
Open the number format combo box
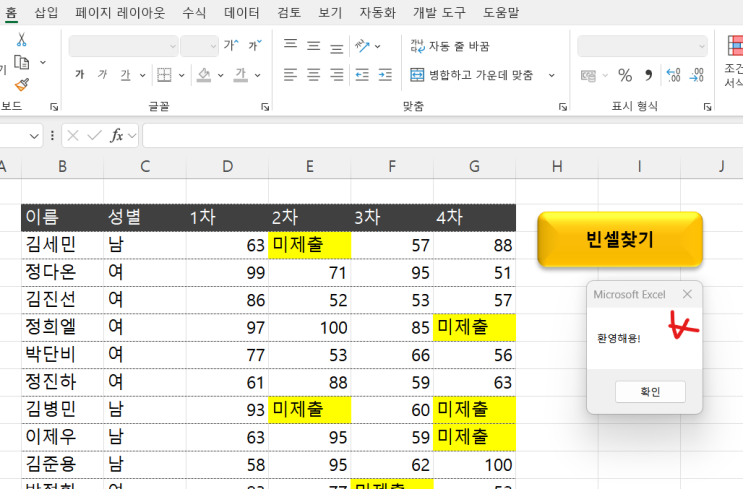(x=642, y=46)
